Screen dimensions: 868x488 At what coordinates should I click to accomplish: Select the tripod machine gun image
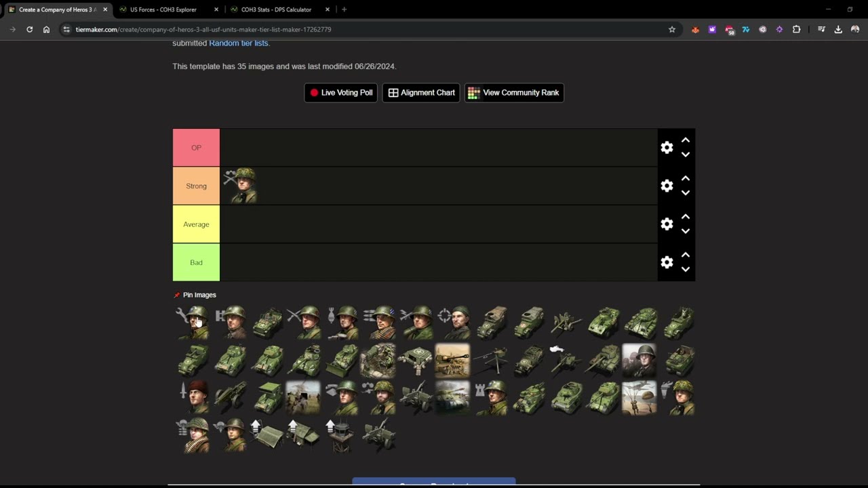(x=492, y=360)
